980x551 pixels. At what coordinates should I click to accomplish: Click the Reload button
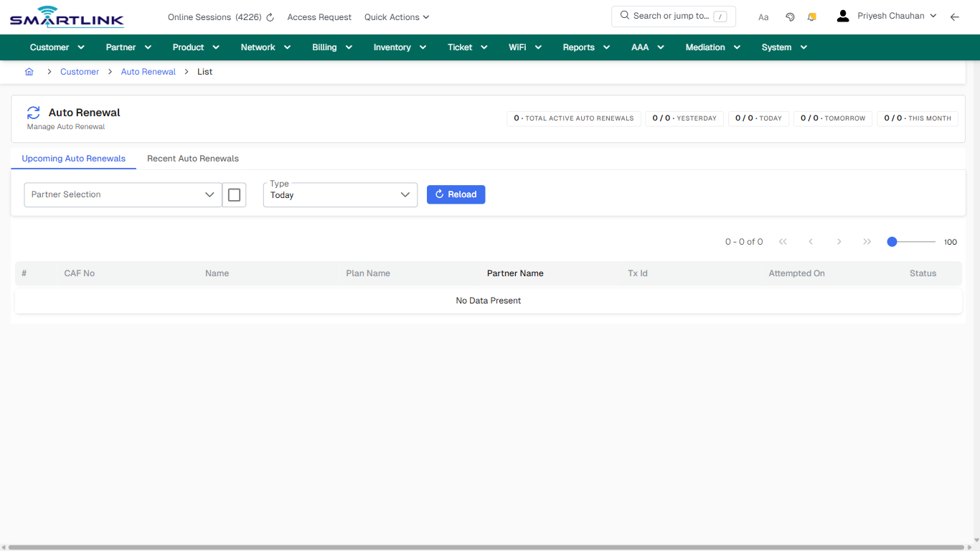[x=456, y=194]
